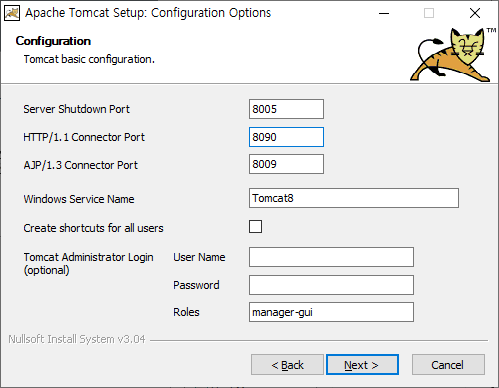This screenshot has height=388, width=499.
Task: Click the Configuration heading text
Action: click(x=53, y=41)
